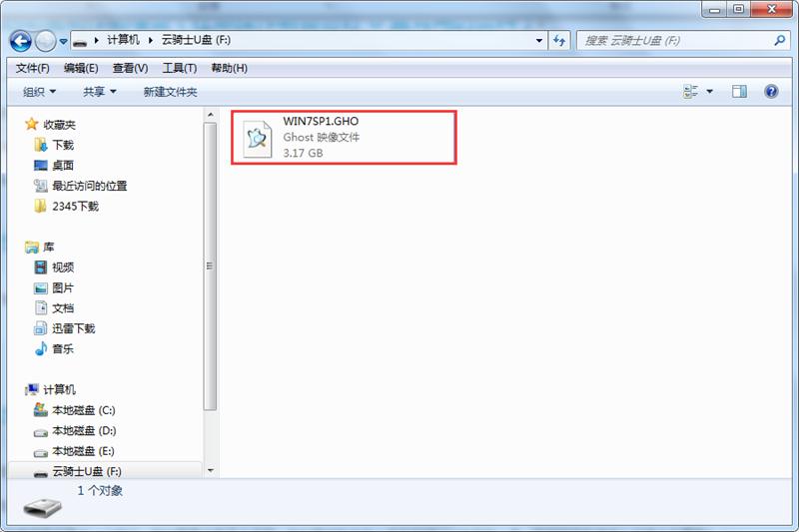Screen dimensions: 799x532
Task: Open the 文件(F) menu
Action: (33, 68)
